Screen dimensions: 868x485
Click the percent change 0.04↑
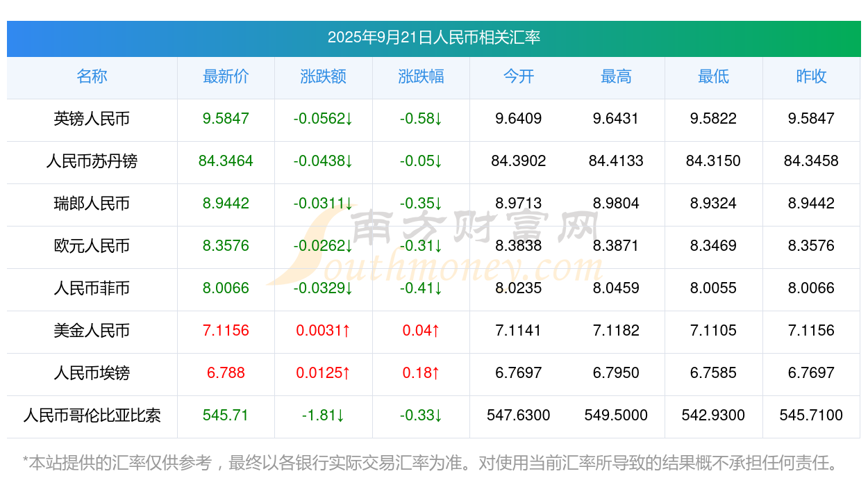coord(421,331)
